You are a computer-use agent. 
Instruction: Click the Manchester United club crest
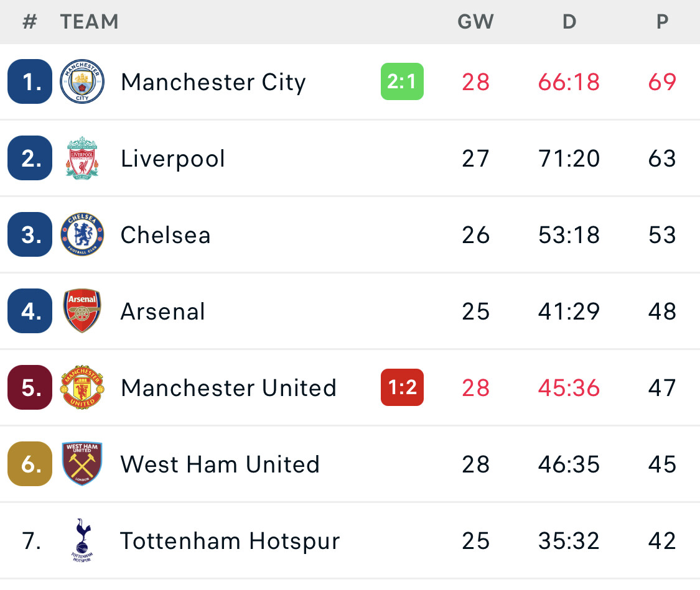click(82, 387)
